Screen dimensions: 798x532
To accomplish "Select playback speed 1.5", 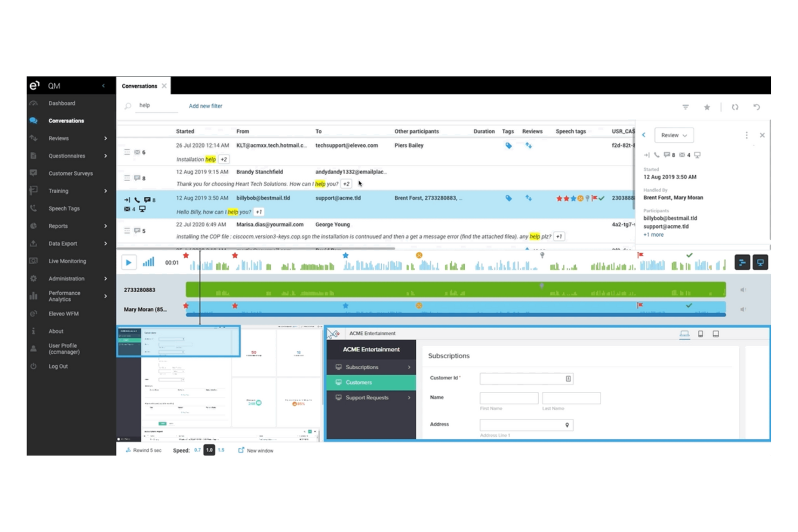I will [x=221, y=450].
